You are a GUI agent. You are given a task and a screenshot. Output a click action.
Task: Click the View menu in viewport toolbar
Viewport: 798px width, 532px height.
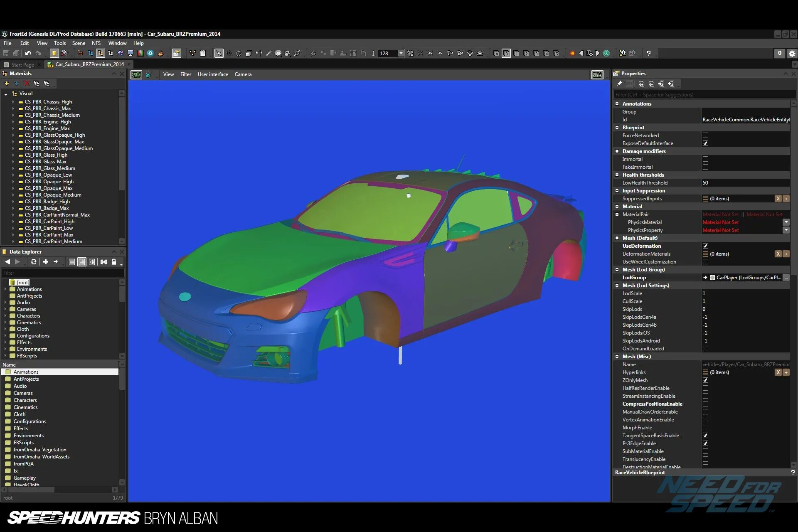(x=168, y=74)
